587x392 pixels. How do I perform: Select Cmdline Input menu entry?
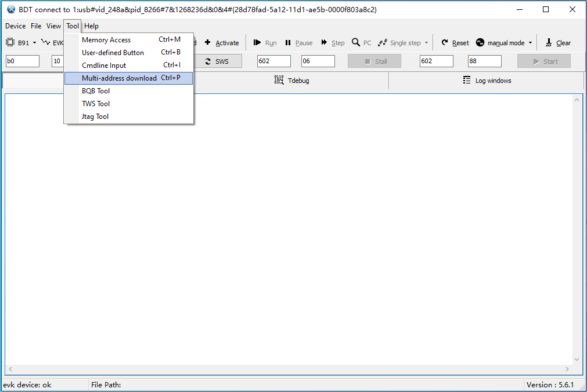pyautogui.click(x=129, y=65)
